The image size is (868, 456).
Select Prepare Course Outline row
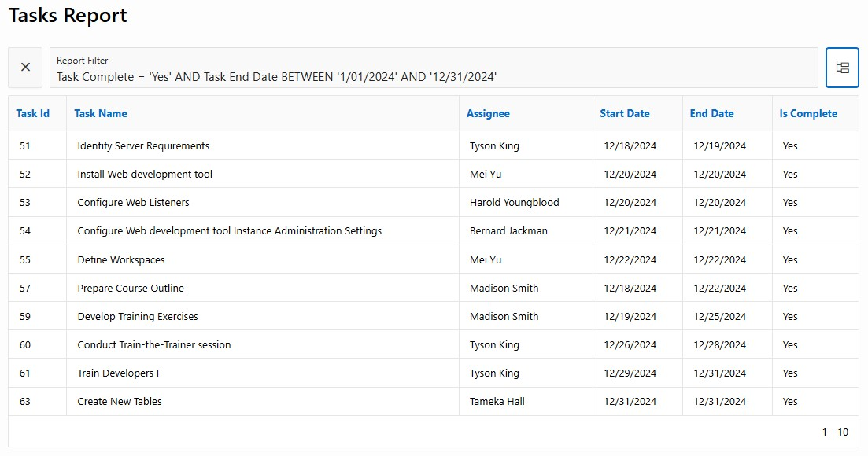tap(434, 288)
